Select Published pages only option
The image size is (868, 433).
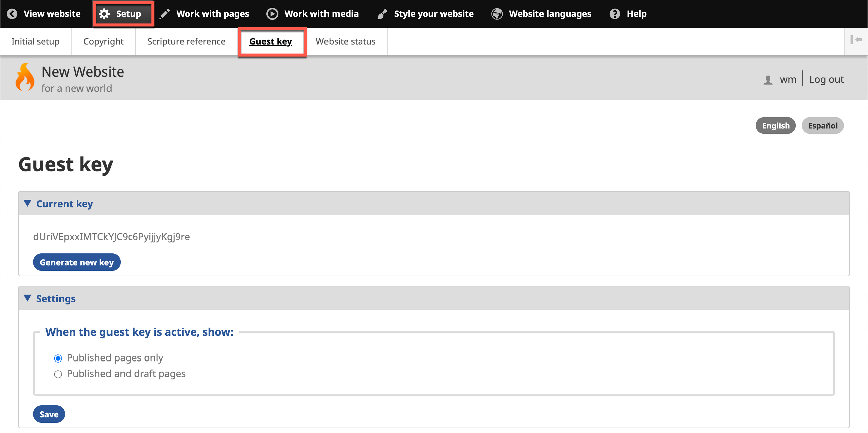pos(58,358)
